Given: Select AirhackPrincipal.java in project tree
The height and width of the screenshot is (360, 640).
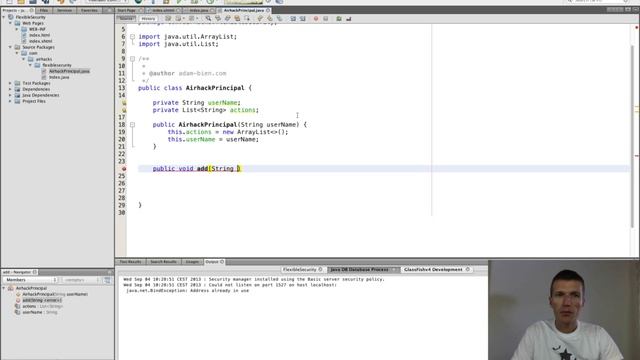Looking at the screenshot, I should (x=69, y=71).
